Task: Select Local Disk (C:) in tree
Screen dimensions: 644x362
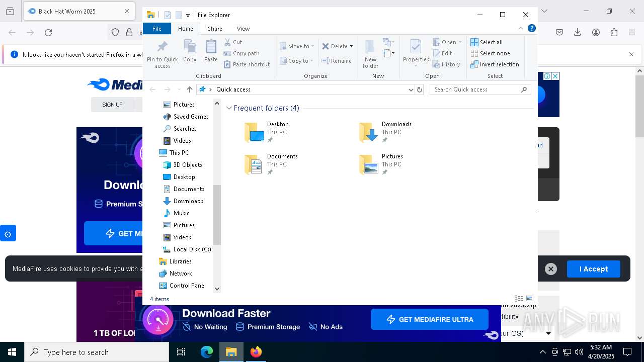Action: point(187,249)
